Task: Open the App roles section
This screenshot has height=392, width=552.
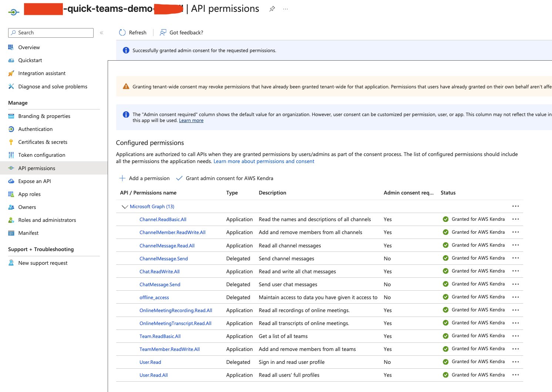Action: [x=30, y=194]
